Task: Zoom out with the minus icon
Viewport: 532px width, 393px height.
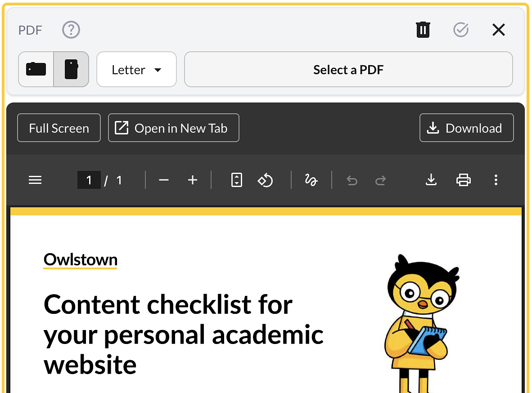Action: coord(164,180)
